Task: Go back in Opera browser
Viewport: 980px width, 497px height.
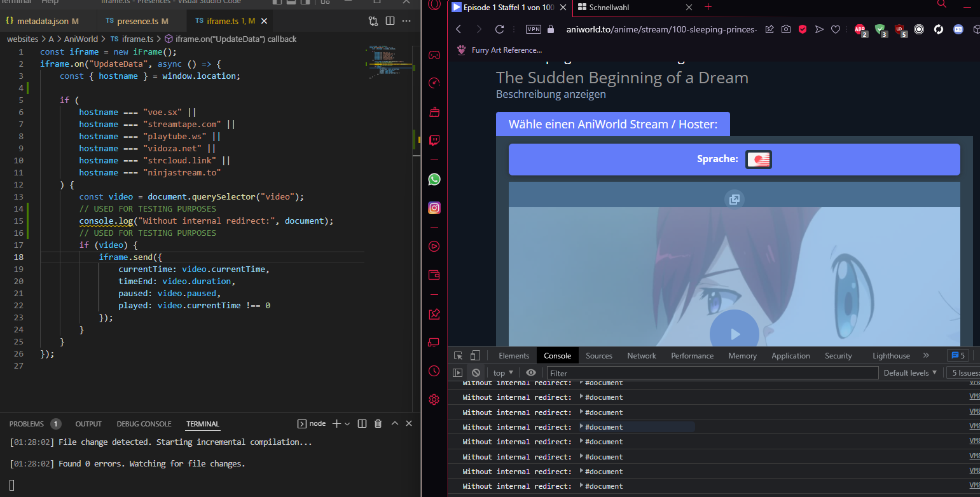Action: [x=459, y=29]
